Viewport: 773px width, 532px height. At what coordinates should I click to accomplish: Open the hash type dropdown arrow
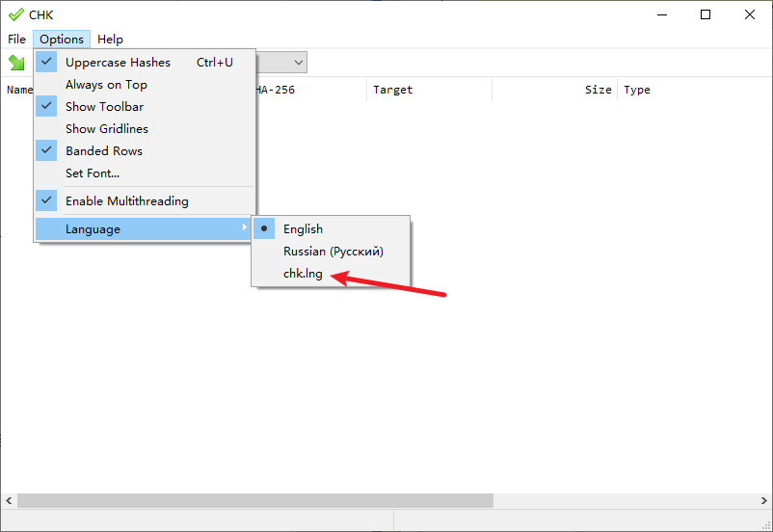tap(299, 63)
